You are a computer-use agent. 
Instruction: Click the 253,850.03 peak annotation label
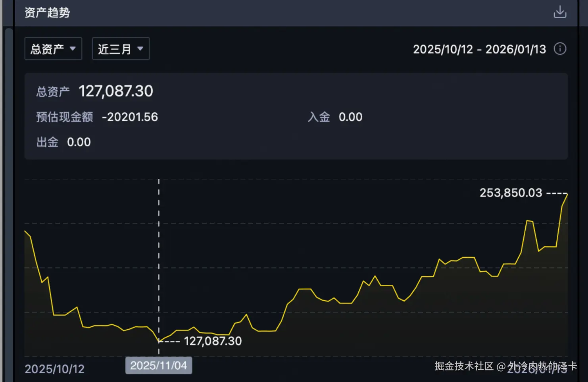511,193
